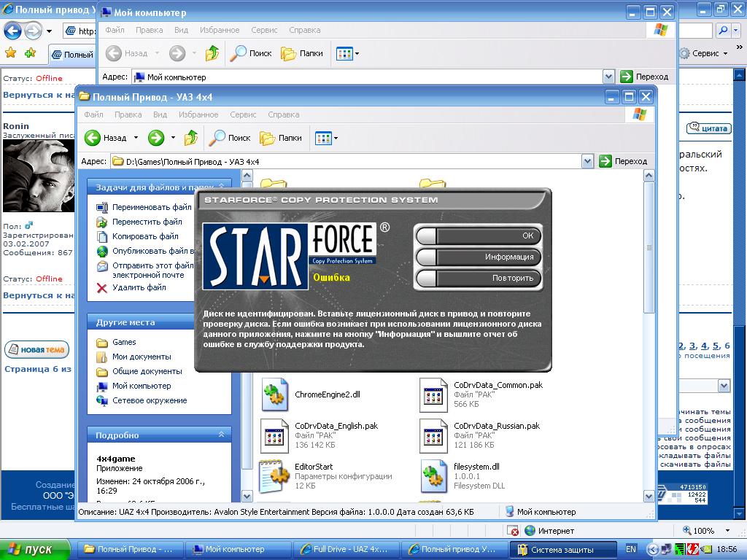Select CoDrvData_English.pak file icon
The height and width of the screenshot is (560, 747).
tap(274, 436)
